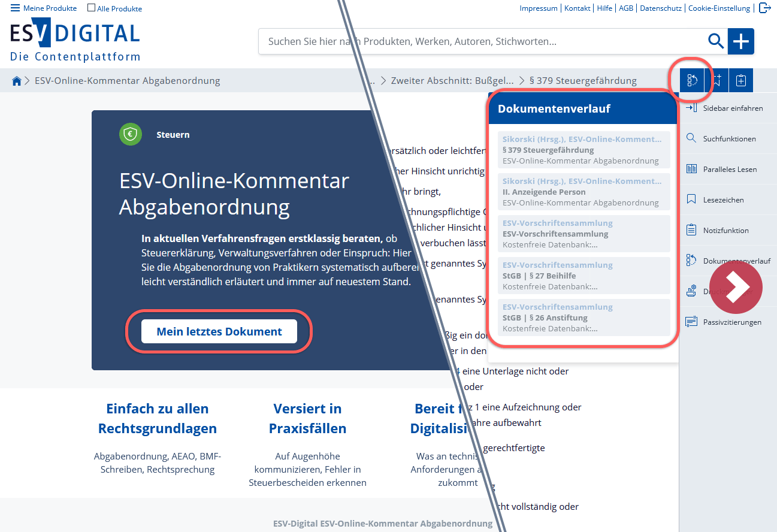Click the red round next arrow button
The height and width of the screenshot is (532, 777).
736,287
